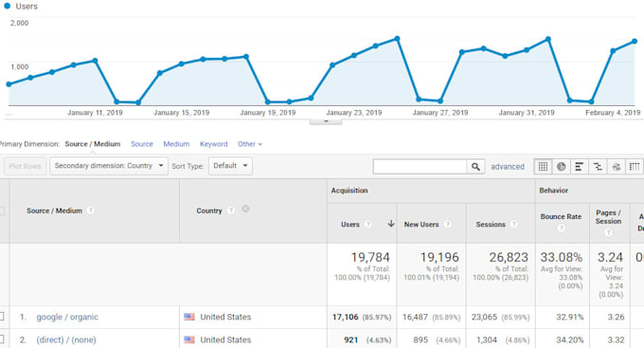This screenshot has width=644, height=348.
Task: Click the 19,784 total users value
Action: click(x=370, y=257)
